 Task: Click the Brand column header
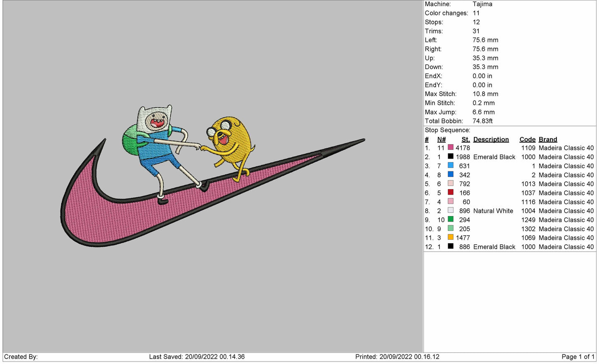[548, 140]
